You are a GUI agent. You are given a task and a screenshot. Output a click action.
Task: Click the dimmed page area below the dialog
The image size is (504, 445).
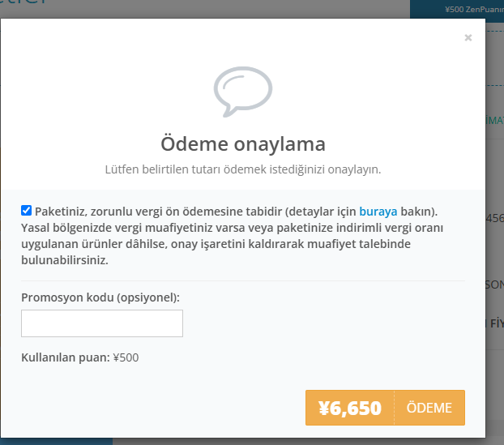pos(308,441)
